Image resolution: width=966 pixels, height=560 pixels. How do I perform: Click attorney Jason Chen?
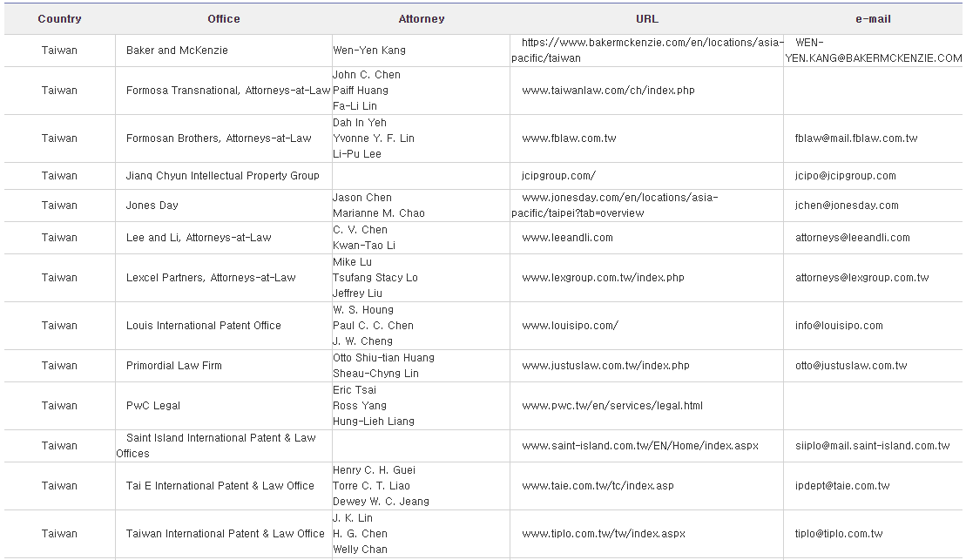coord(362,198)
